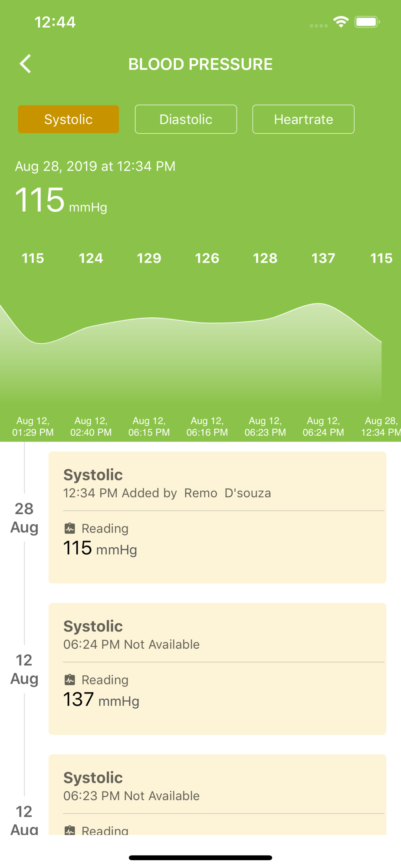Select chart value 124 data point
The image size is (401, 868).
pyautogui.click(x=91, y=258)
